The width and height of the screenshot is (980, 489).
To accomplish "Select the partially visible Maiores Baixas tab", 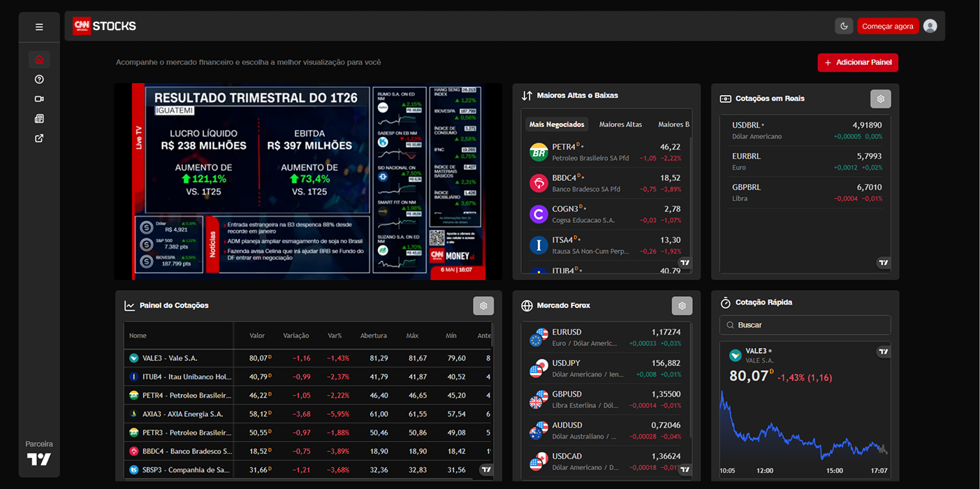I will click(674, 124).
